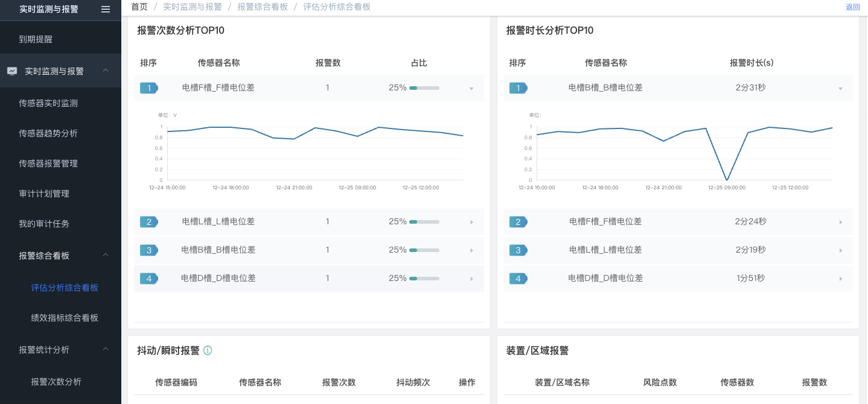
Task: Click the monitor icon next to 实时监测与报警
Action: click(12, 71)
